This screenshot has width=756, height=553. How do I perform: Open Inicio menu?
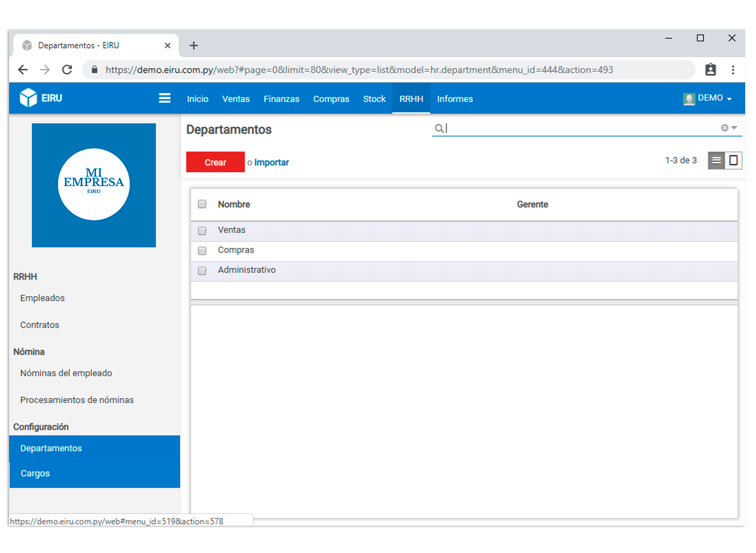(x=198, y=99)
